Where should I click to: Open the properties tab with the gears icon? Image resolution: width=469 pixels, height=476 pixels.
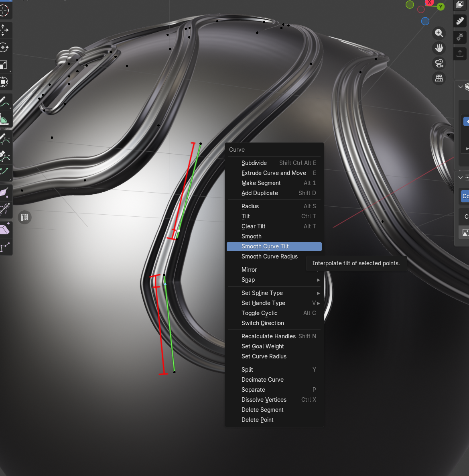460,37
